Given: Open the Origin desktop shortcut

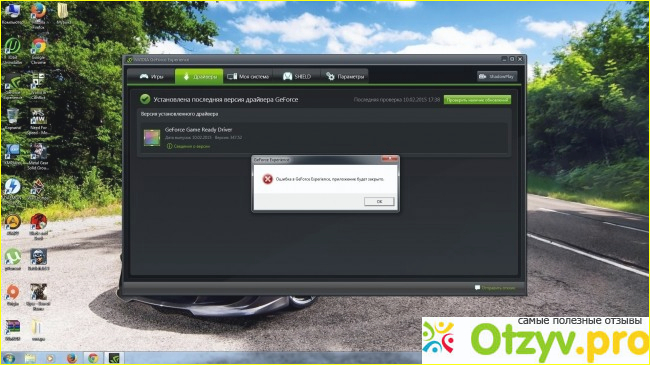Looking at the screenshot, I should [x=12, y=294].
